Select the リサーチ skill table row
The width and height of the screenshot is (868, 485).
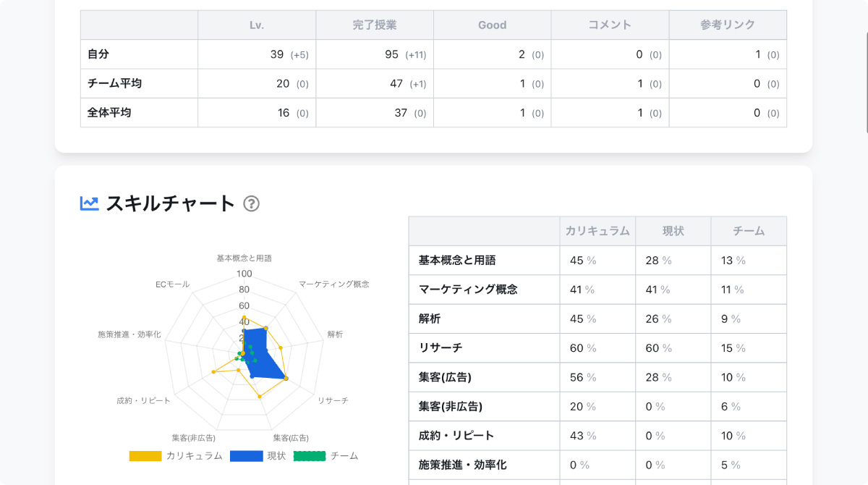click(x=597, y=348)
